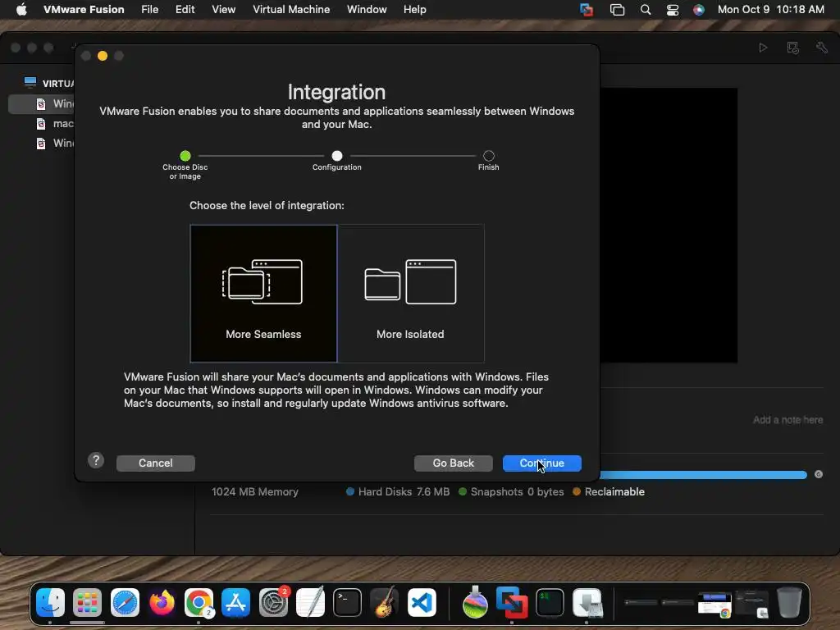Open Firefox from the Dock
840x630 pixels.
(x=162, y=603)
